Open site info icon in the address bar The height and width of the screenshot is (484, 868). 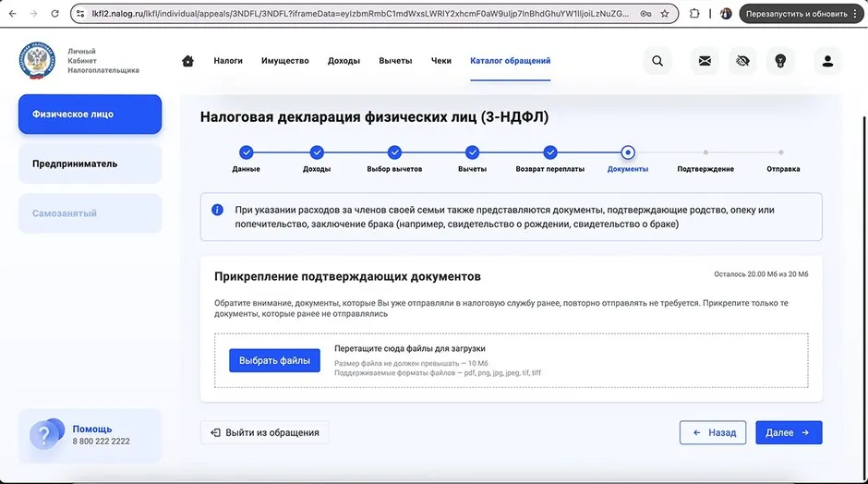(81, 13)
